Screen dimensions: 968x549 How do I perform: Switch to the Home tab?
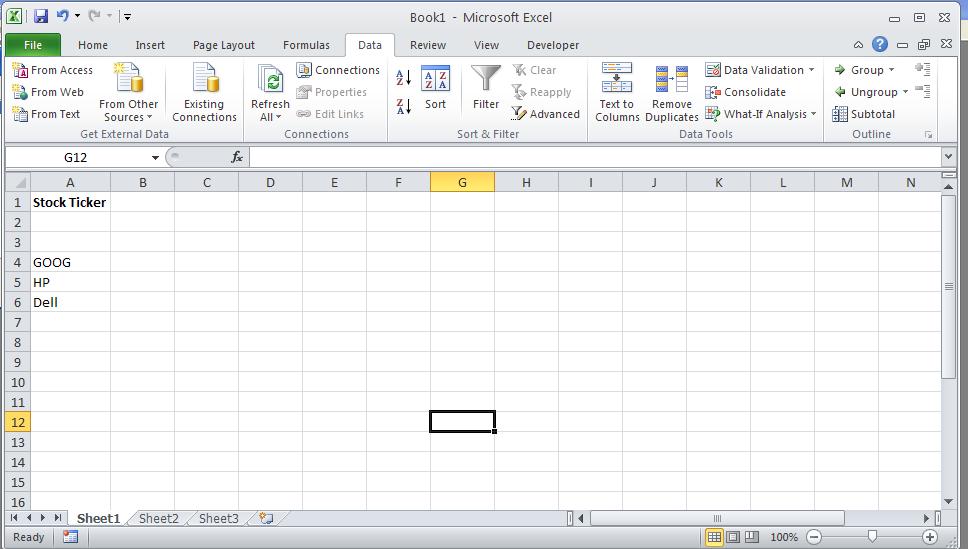(x=93, y=45)
